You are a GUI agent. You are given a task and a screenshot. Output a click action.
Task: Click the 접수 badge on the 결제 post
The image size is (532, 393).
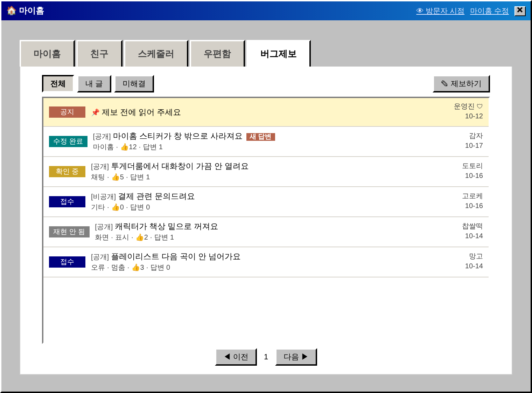click(x=67, y=202)
